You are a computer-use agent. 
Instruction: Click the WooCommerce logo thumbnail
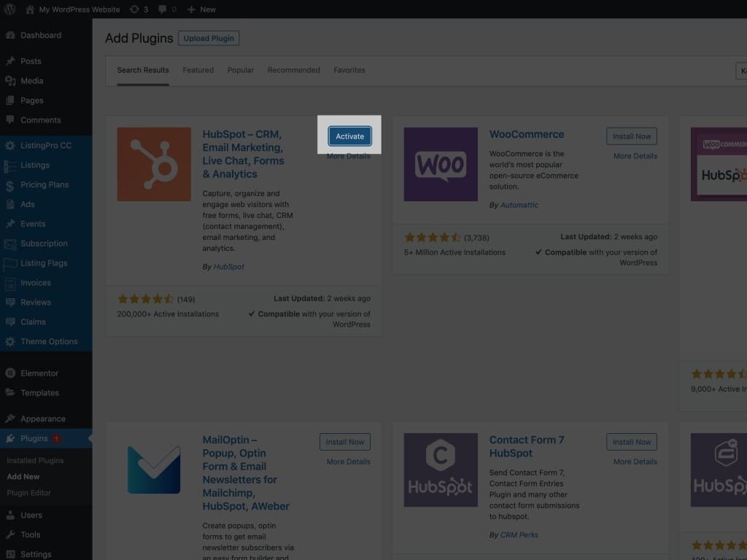441,164
